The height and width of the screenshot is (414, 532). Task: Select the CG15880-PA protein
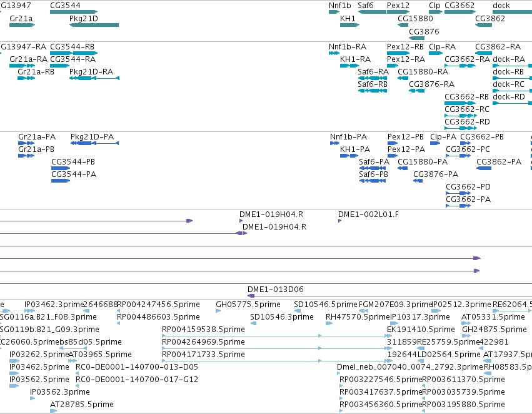pos(403,168)
